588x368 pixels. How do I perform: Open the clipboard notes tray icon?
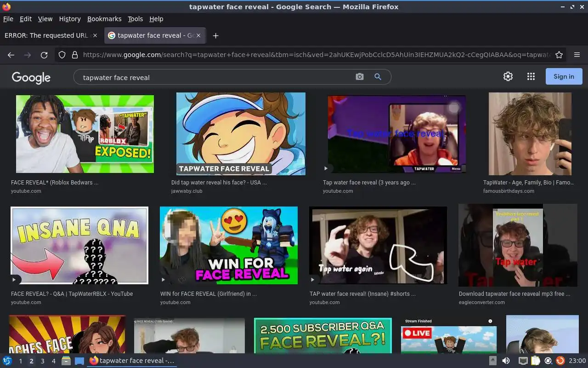point(536,361)
